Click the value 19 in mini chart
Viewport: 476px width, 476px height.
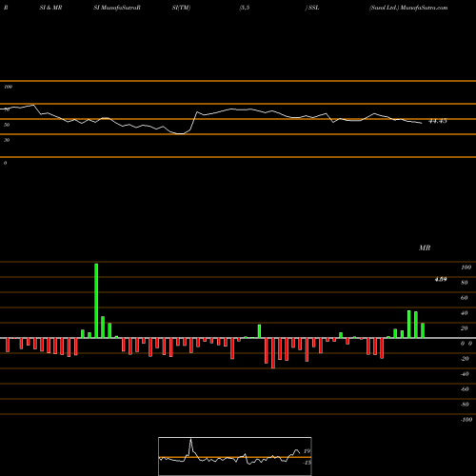point(307,451)
